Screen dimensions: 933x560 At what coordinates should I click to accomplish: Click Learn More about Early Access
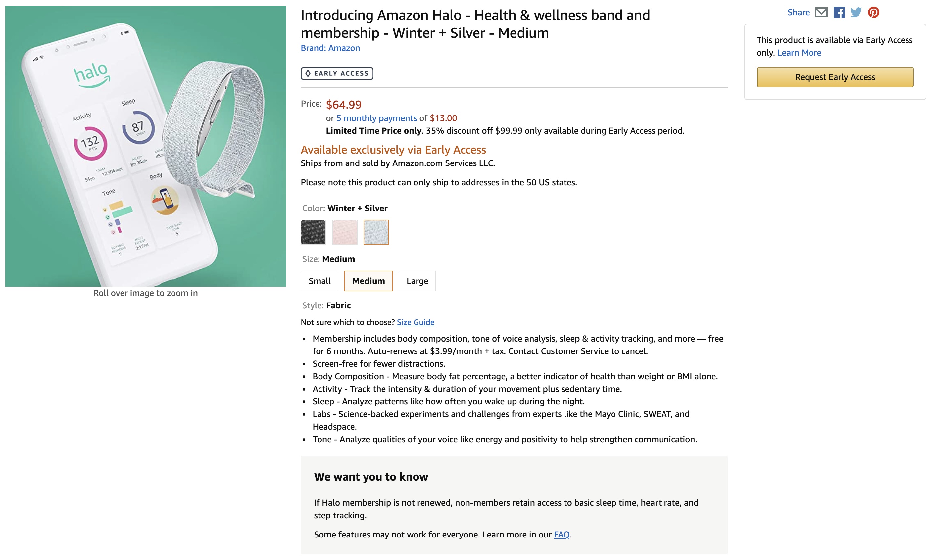coord(799,53)
